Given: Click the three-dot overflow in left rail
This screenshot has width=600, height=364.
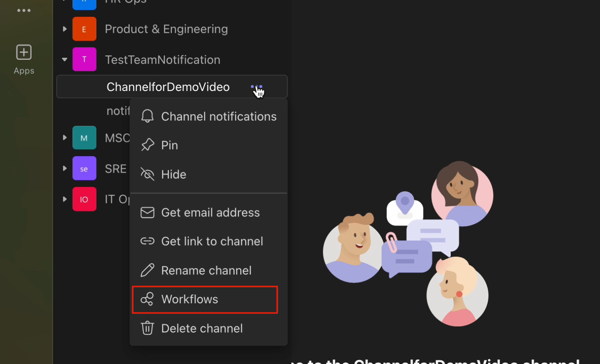Looking at the screenshot, I should pyautogui.click(x=24, y=11).
